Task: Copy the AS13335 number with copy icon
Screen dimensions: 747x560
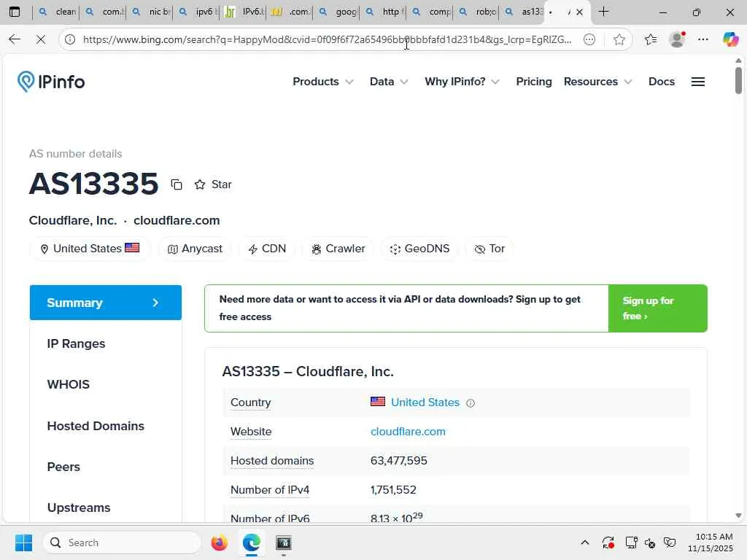Action: 177,184
